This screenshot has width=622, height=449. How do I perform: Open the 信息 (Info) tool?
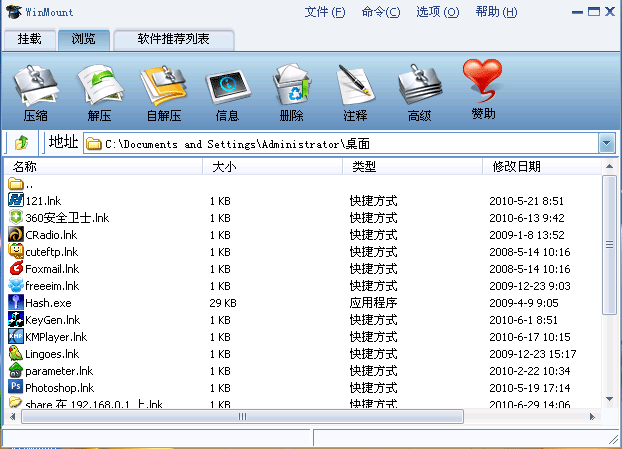(x=227, y=90)
